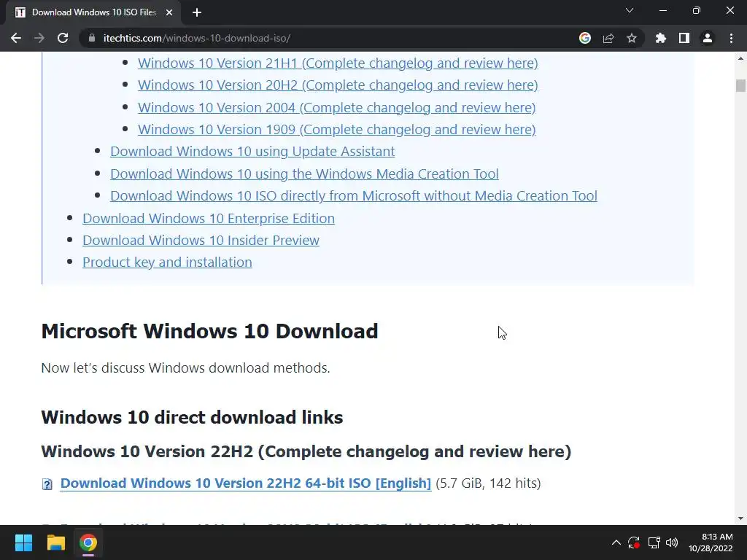This screenshot has height=560, width=747.
Task: Select the Download Windows 10 ISO Files tab
Action: [x=93, y=12]
